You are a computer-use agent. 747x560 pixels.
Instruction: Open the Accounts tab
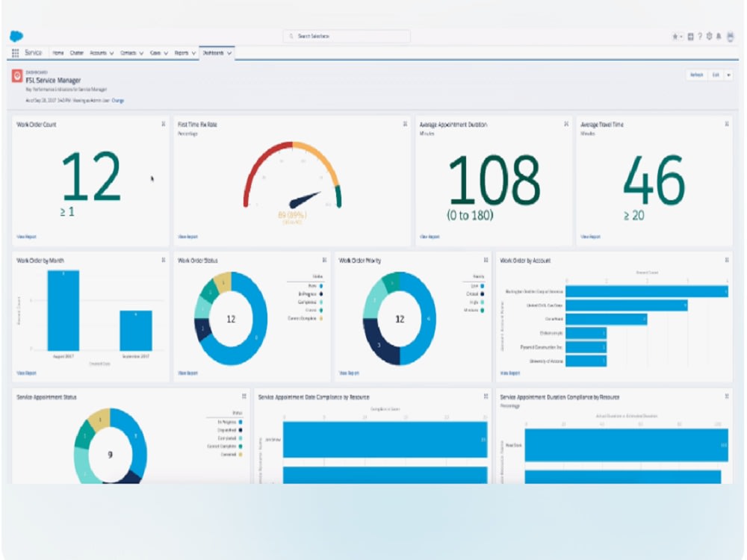pyautogui.click(x=98, y=53)
